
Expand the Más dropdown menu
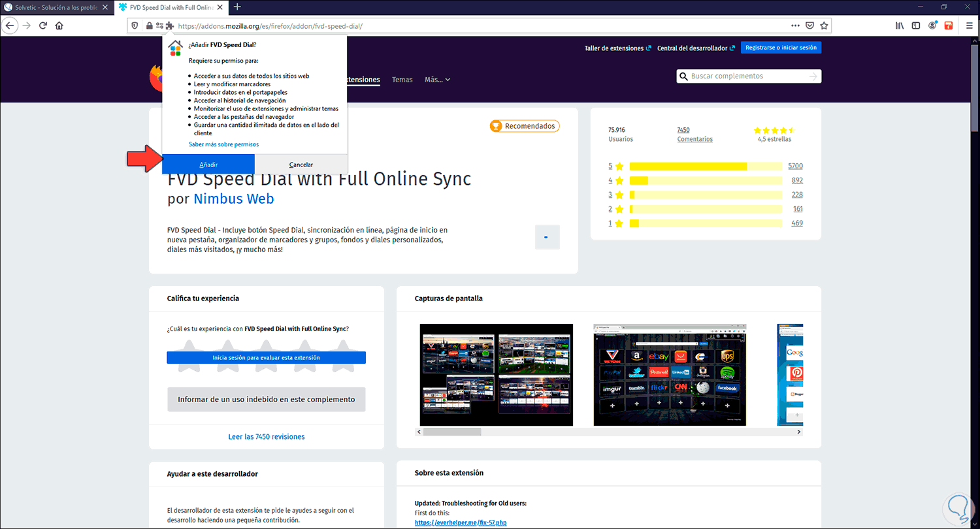pyautogui.click(x=437, y=80)
